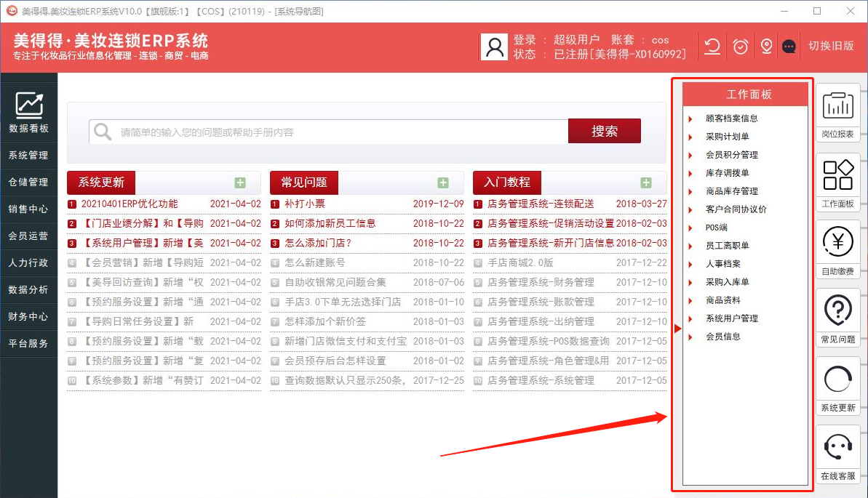Click 切换旧版 button
The width and height of the screenshot is (868, 498).
tap(831, 46)
